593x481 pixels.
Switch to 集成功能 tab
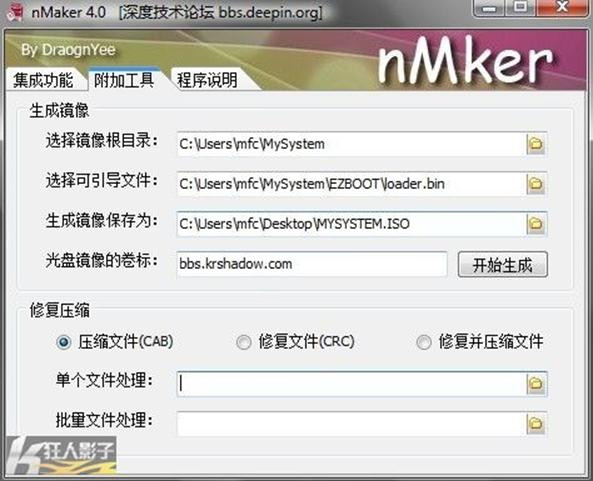tap(43, 80)
